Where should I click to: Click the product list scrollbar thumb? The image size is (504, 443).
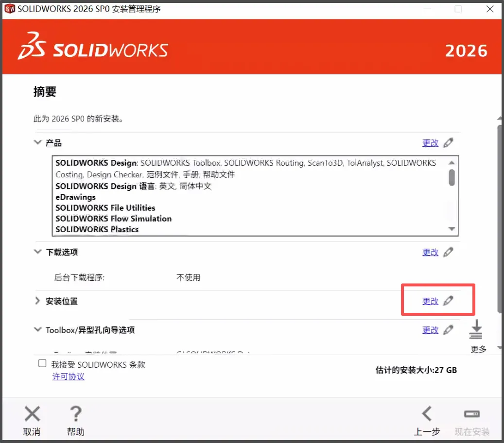point(452,177)
